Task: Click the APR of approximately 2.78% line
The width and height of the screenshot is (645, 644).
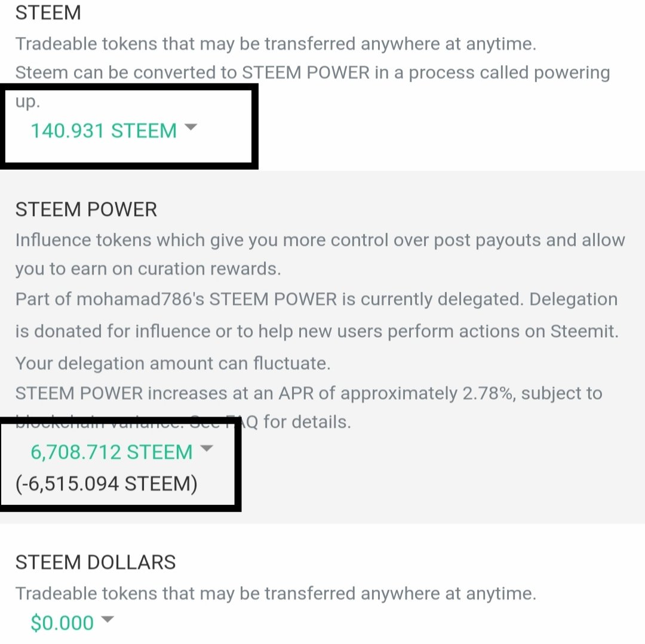Action: click(x=308, y=393)
